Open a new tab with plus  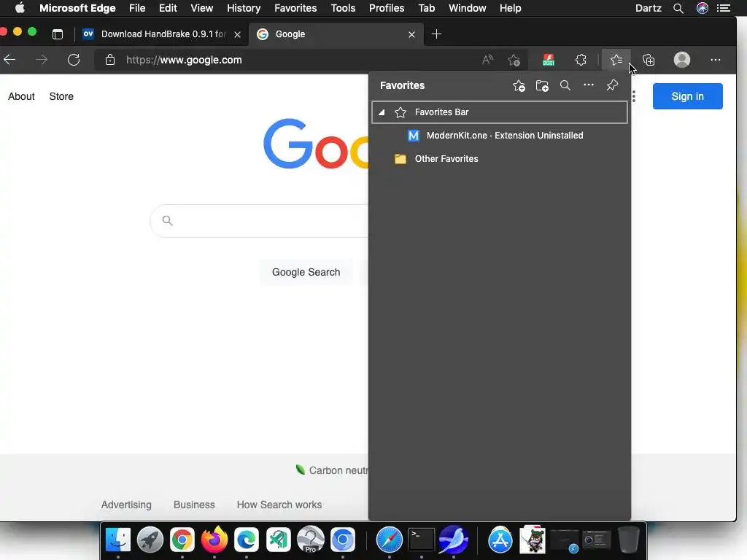click(436, 34)
